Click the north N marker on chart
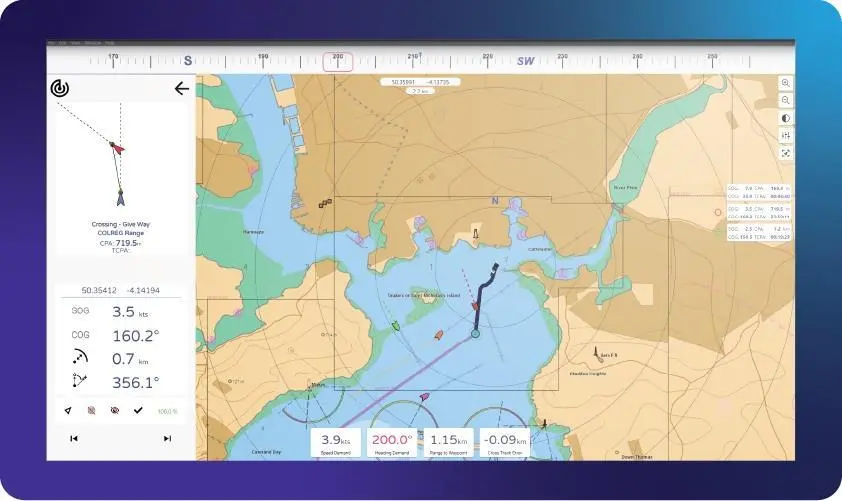The height and width of the screenshot is (501, 842). pyautogui.click(x=495, y=201)
